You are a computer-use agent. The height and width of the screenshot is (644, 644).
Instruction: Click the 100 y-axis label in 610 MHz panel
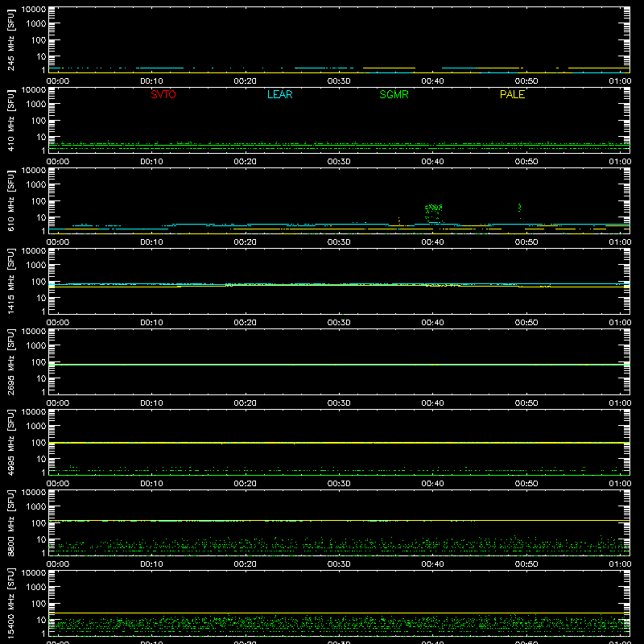tap(39, 201)
